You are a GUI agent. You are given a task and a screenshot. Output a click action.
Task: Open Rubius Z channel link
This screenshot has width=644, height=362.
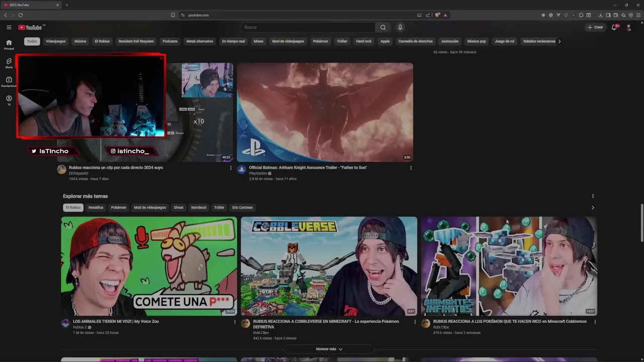(80, 327)
